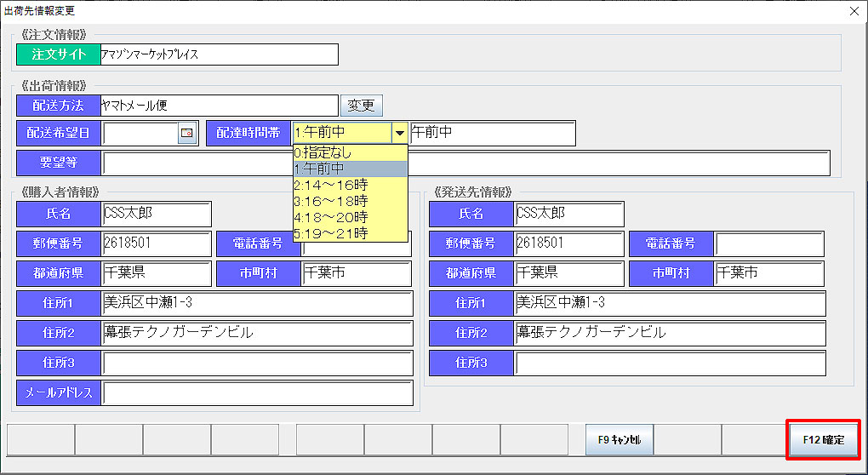The width and height of the screenshot is (868, 475).
Task: Edit the shipping destination 氏名 field
Action: coord(568,214)
